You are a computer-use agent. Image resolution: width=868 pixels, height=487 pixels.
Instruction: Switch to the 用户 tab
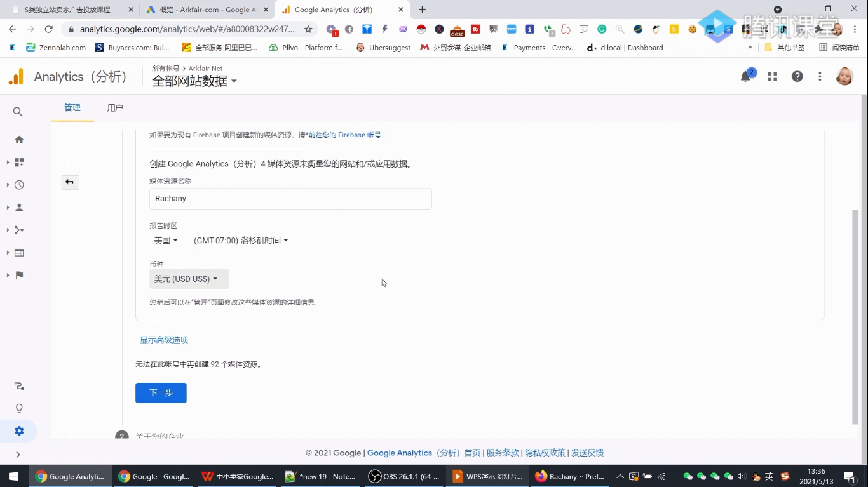pyautogui.click(x=115, y=107)
